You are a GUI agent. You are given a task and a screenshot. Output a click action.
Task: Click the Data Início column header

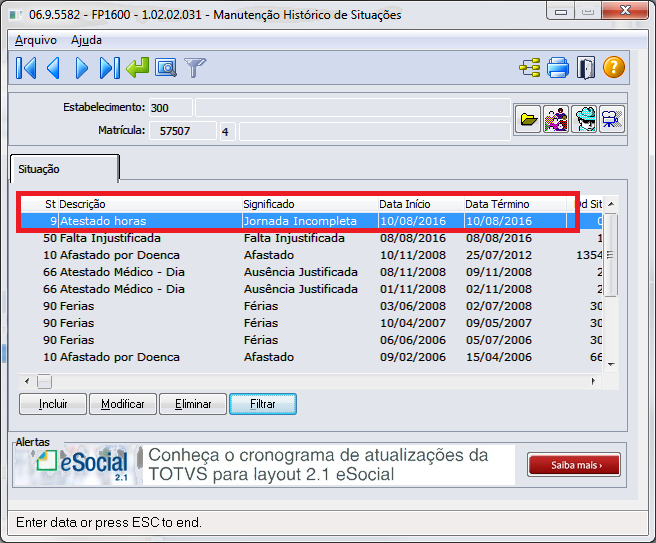(x=421, y=204)
